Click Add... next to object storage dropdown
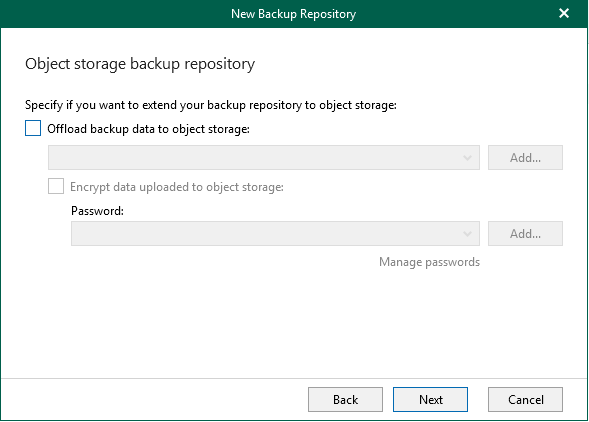The image size is (589, 422). tap(525, 157)
